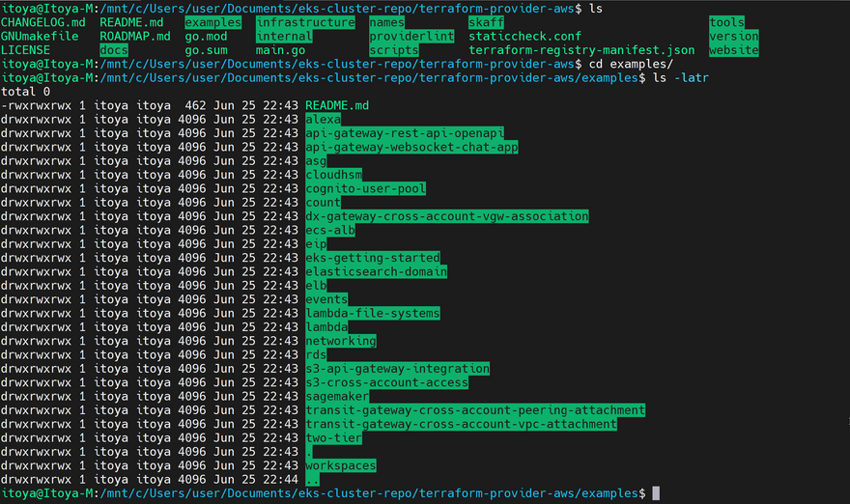
Task: Click the CHANGELOG.md filename
Action: coord(43,22)
